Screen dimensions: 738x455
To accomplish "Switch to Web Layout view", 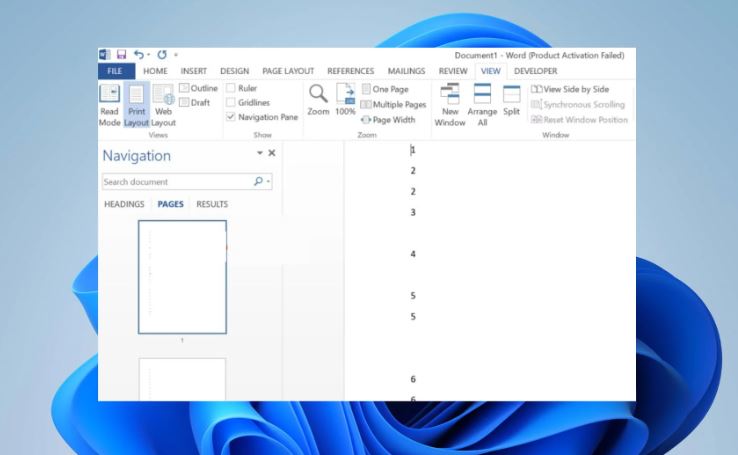I will point(163,105).
